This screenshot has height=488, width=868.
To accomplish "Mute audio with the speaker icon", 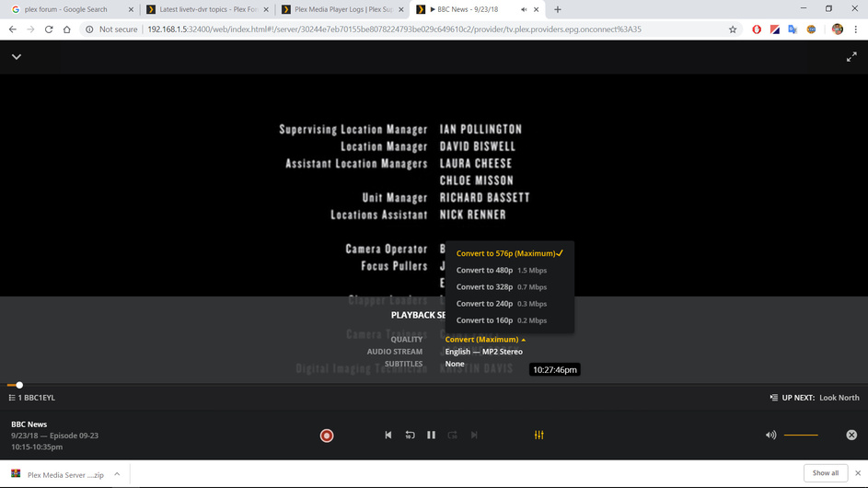I will pos(770,436).
